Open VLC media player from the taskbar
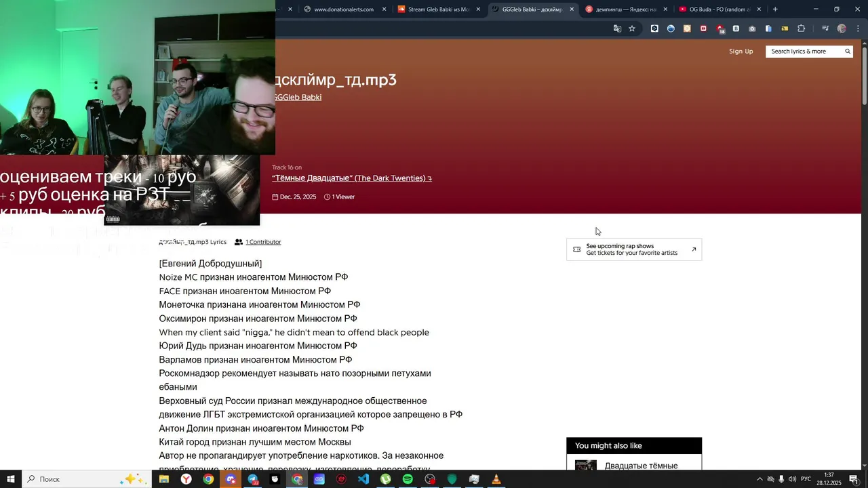This screenshot has width=868, height=488. pos(496,479)
